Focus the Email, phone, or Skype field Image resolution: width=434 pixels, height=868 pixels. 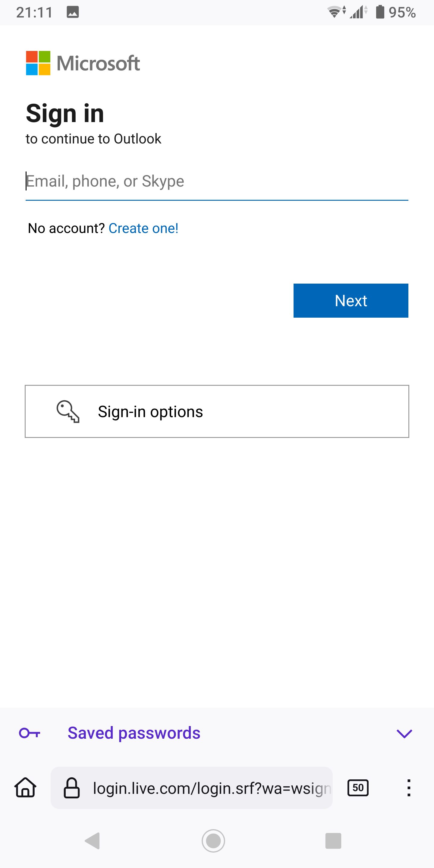(217, 181)
